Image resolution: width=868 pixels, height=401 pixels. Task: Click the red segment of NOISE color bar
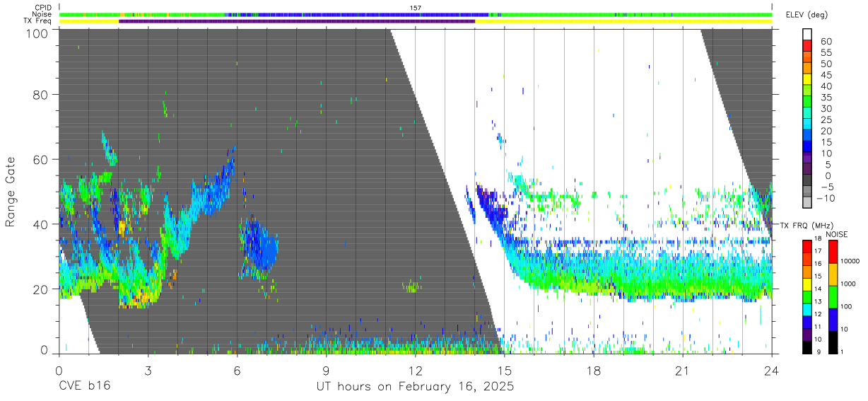point(833,251)
